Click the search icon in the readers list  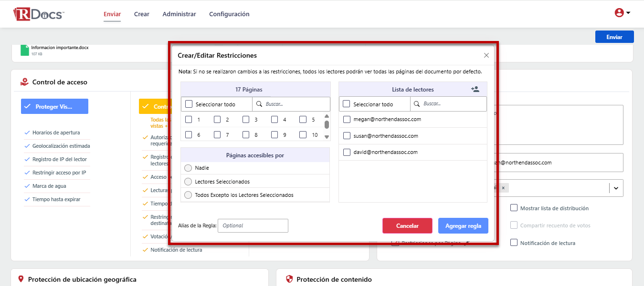point(417,104)
